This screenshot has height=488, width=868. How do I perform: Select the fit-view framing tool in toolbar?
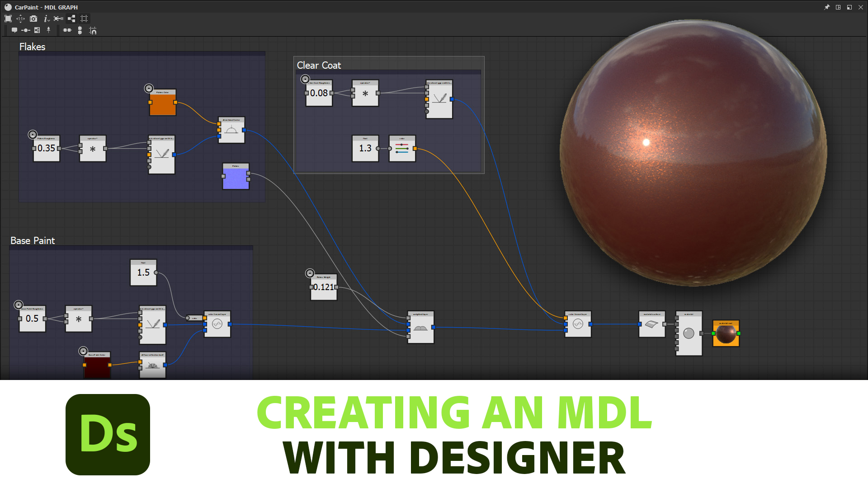(8, 19)
